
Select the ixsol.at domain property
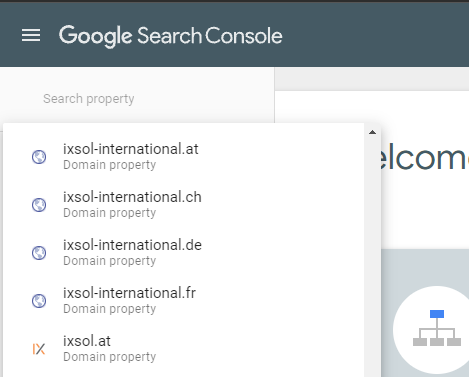point(183,349)
